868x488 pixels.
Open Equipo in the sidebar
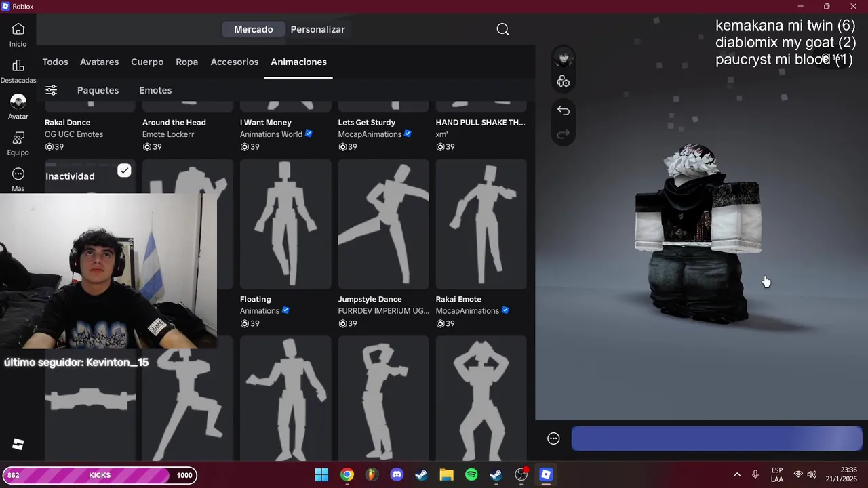(18, 144)
